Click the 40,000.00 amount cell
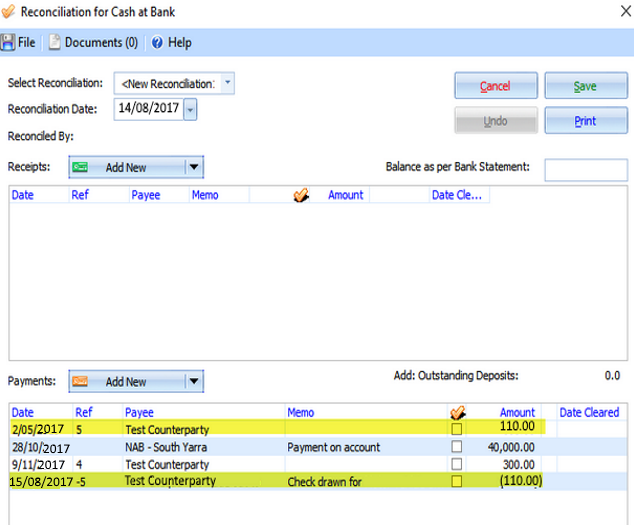This screenshot has height=525, width=634. click(x=511, y=447)
